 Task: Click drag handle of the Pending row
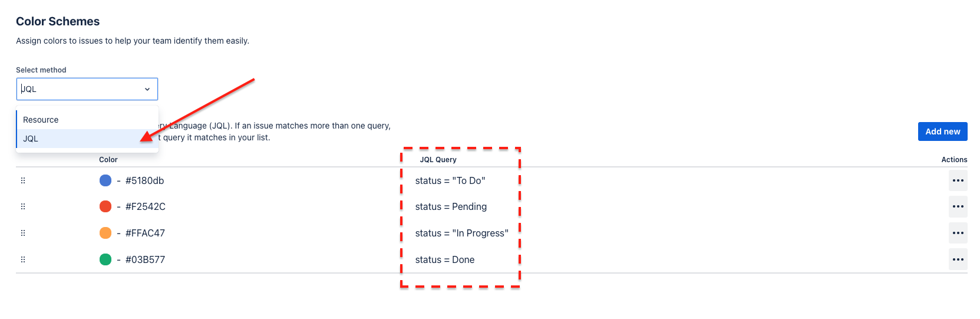23,206
